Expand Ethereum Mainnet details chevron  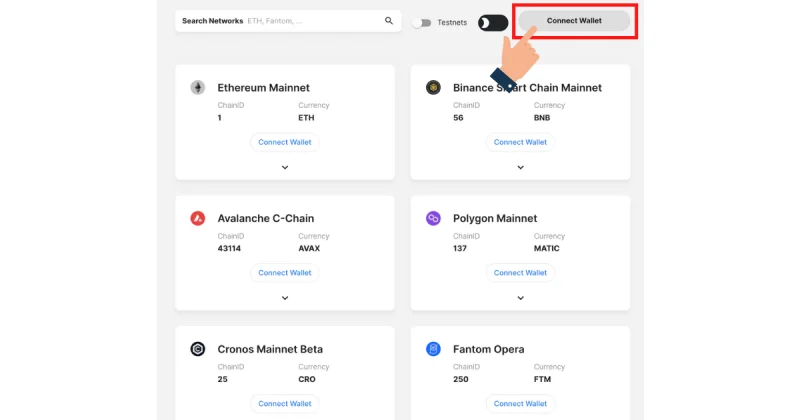coord(285,168)
